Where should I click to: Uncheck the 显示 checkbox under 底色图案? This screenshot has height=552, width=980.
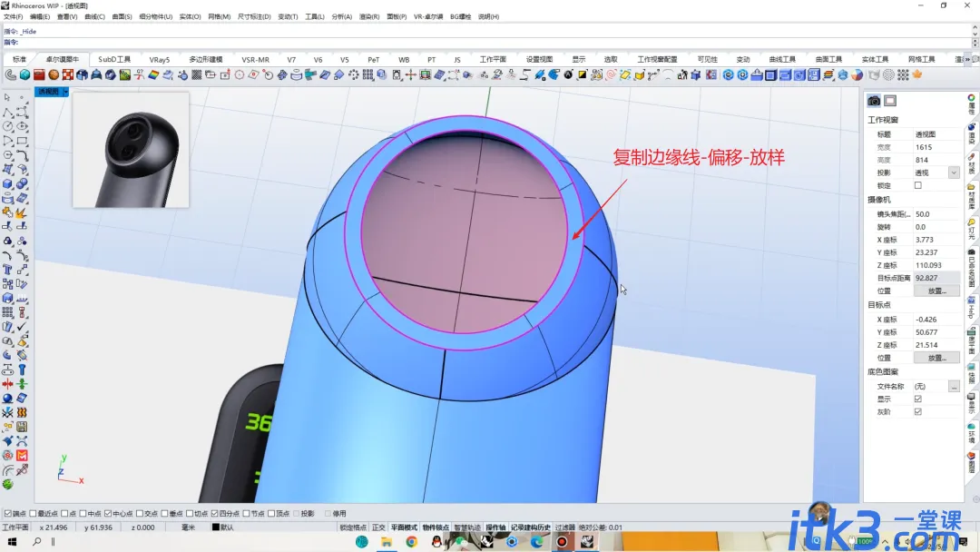click(x=917, y=399)
